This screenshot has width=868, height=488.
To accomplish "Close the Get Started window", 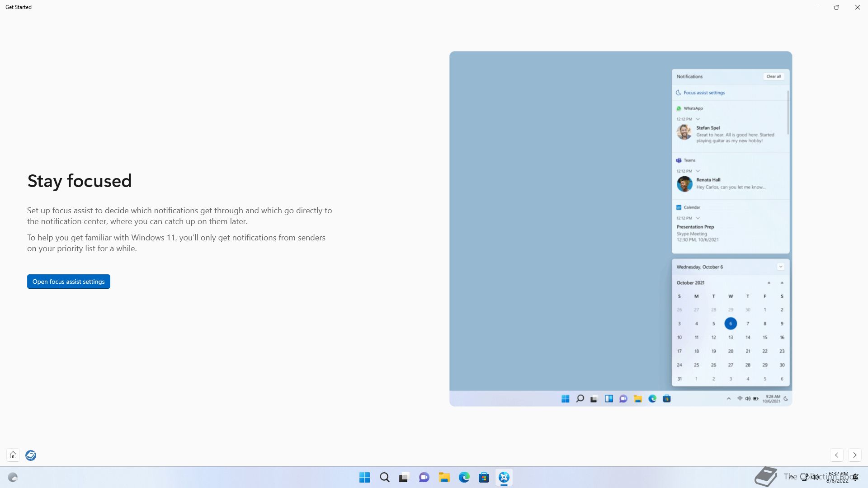I will [x=858, y=7].
